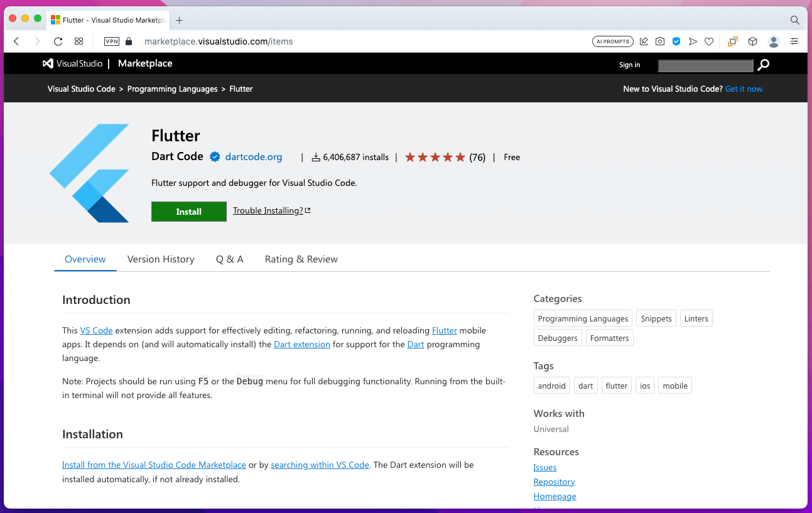Click the dartcode.org publisher link

point(254,157)
